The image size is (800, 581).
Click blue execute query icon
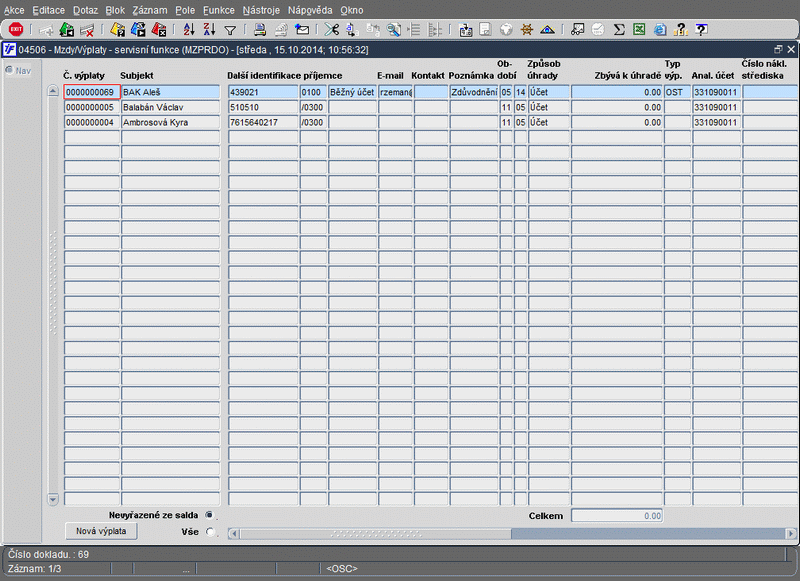tap(138, 30)
